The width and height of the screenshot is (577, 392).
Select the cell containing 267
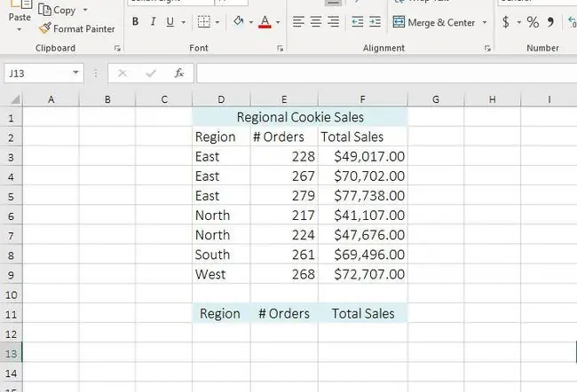[x=284, y=176]
